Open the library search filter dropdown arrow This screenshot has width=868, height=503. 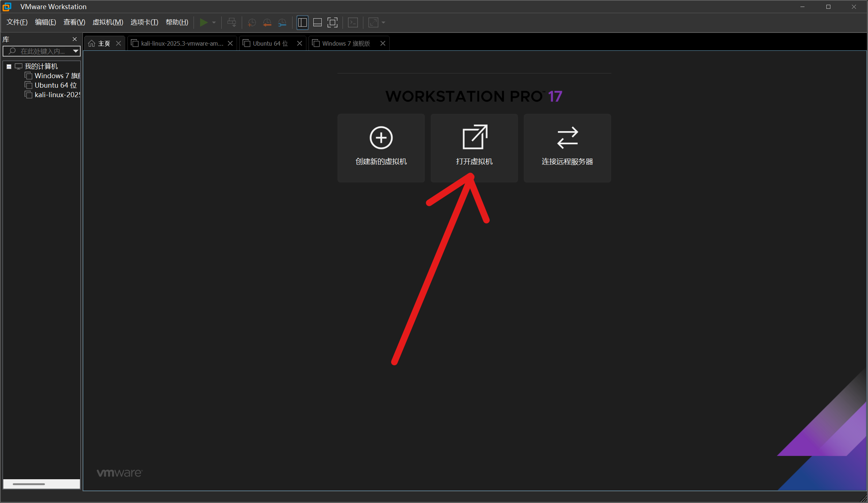(x=76, y=51)
